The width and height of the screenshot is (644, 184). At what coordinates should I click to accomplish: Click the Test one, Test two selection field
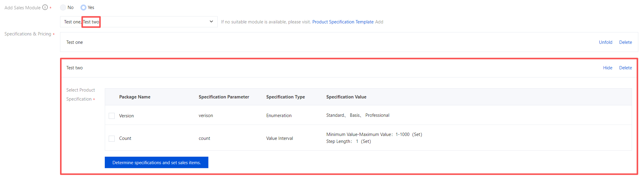[x=135, y=22]
